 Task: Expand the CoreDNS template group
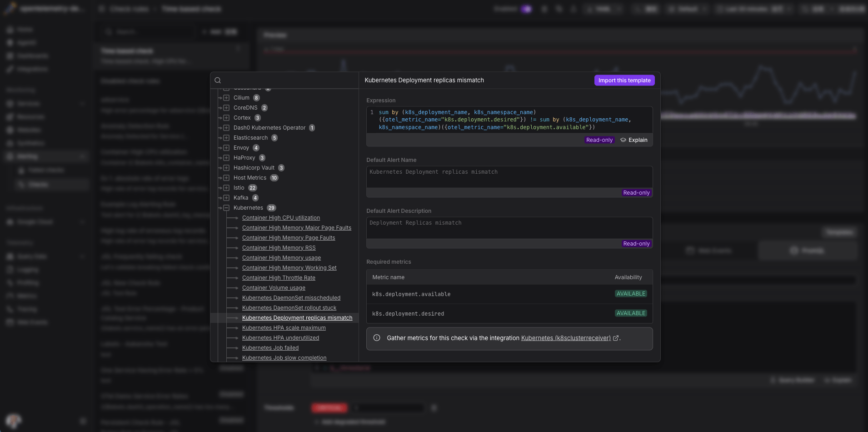(x=226, y=108)
